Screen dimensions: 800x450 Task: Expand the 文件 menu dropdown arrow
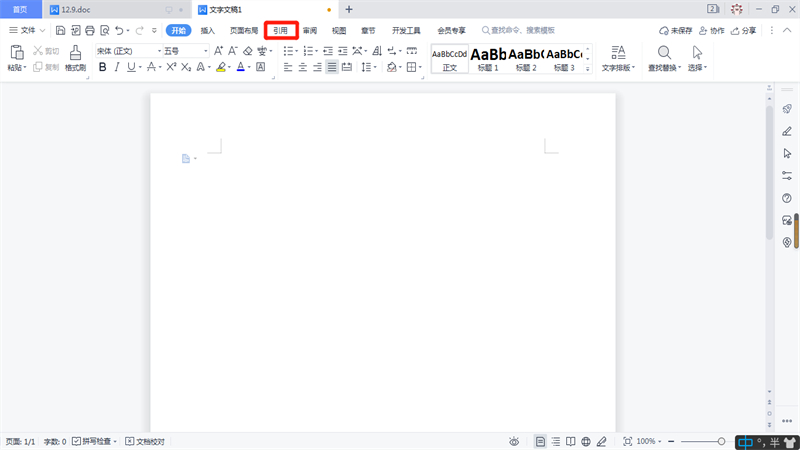pyautogui.click(x=43, y=31)
